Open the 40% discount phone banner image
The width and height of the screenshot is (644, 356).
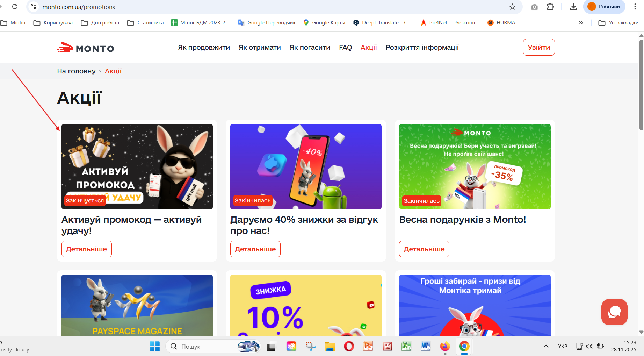(x=306, y=166)
